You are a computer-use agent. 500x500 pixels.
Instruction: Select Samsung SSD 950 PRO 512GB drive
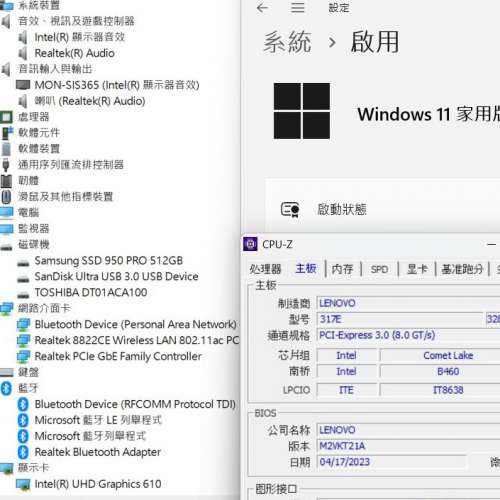[109, 260]
